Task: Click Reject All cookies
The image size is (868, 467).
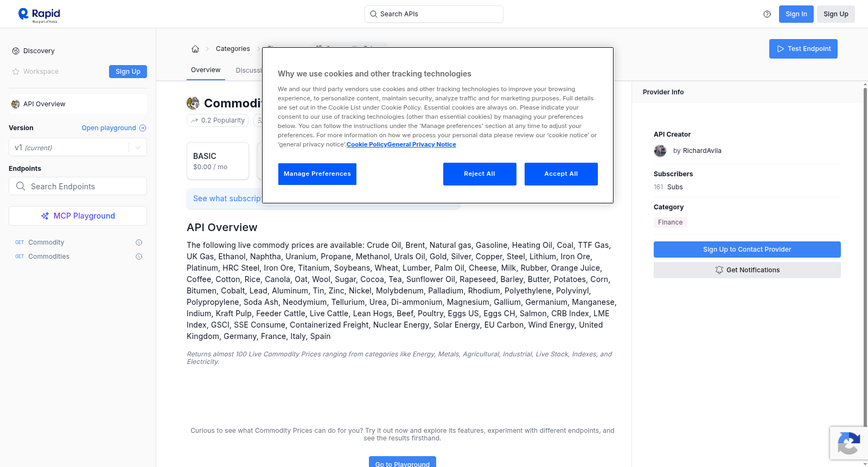Action: (x=480, y=174)
